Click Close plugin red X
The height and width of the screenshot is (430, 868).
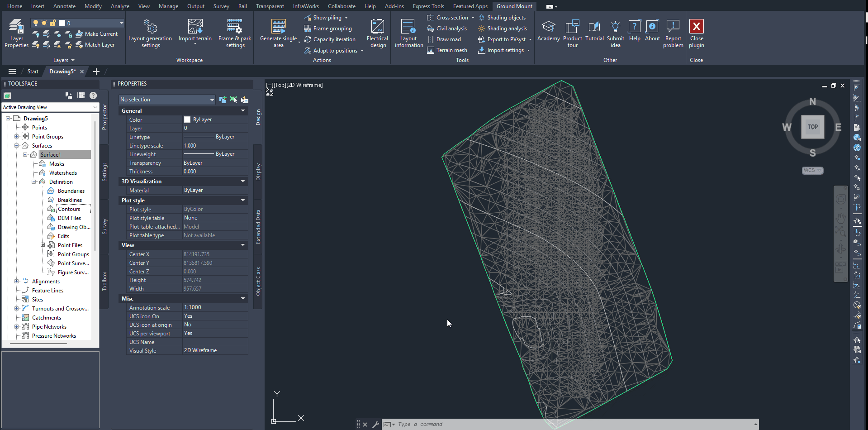(697, 26)
